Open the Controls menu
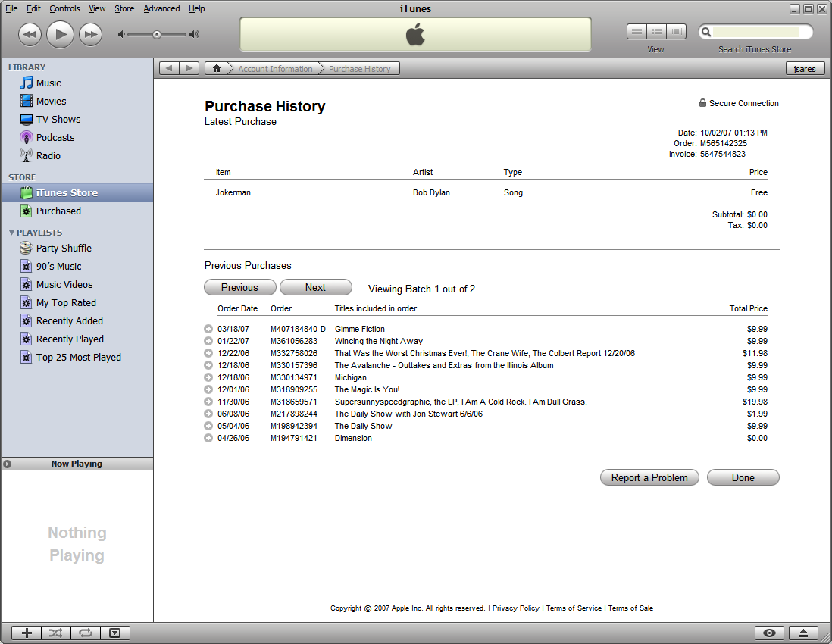Screen dimensions: 832x644 pos(64,8)
